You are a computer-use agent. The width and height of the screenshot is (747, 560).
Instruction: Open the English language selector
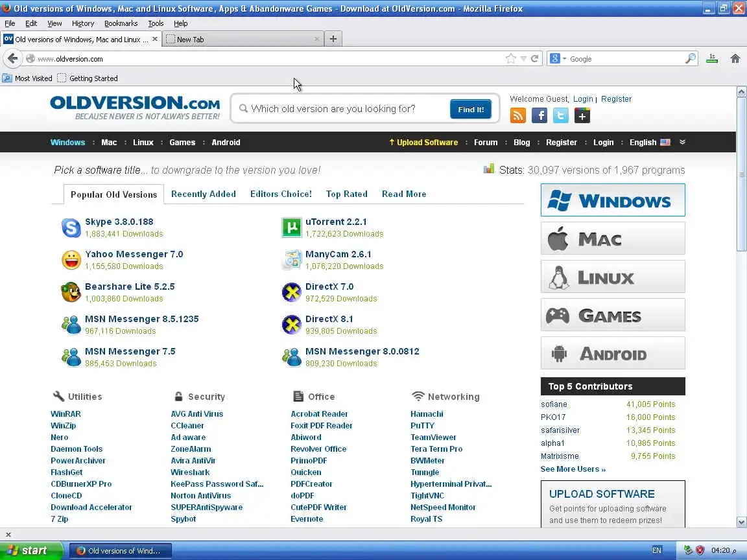[x=650, y=143]
